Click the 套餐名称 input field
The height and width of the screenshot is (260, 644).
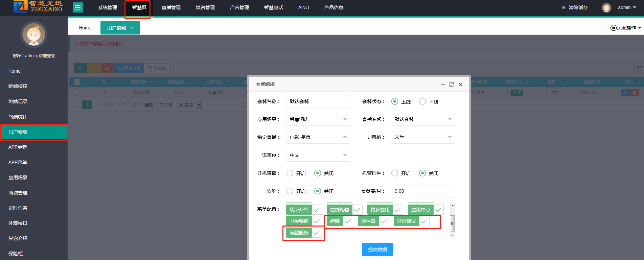coord(318,101)
